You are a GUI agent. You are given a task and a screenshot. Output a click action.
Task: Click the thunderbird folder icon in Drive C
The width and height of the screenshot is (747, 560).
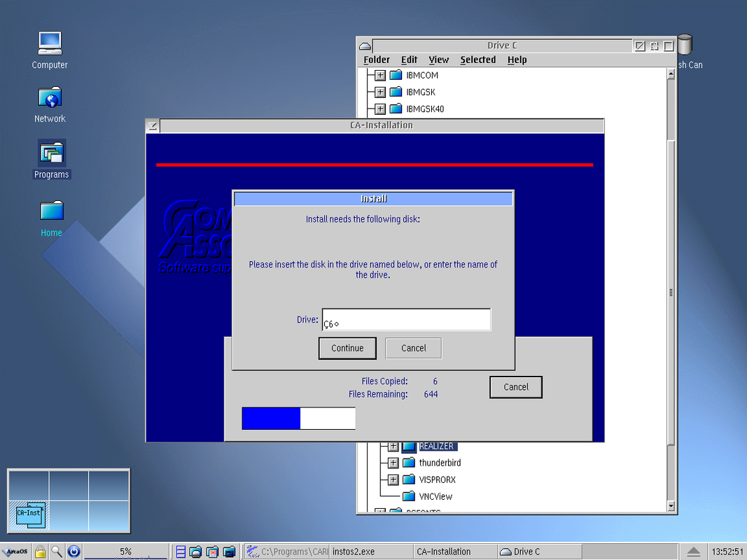tap(409, 463)
